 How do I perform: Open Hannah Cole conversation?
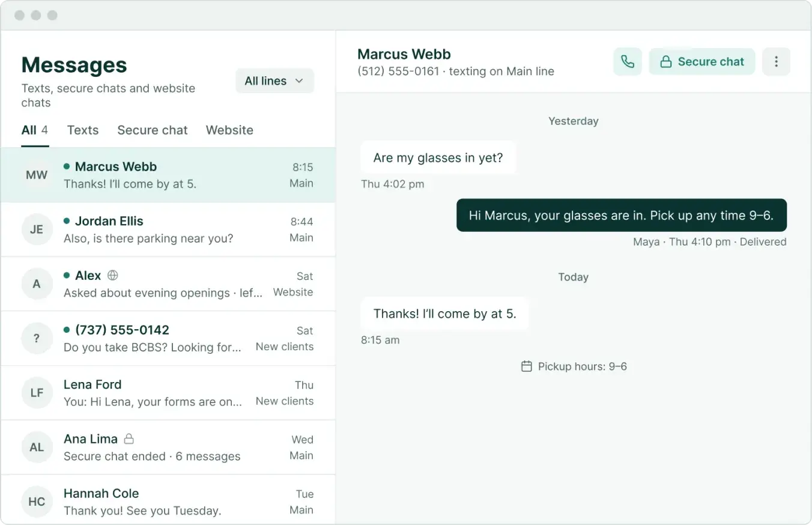tap(168, 500)
